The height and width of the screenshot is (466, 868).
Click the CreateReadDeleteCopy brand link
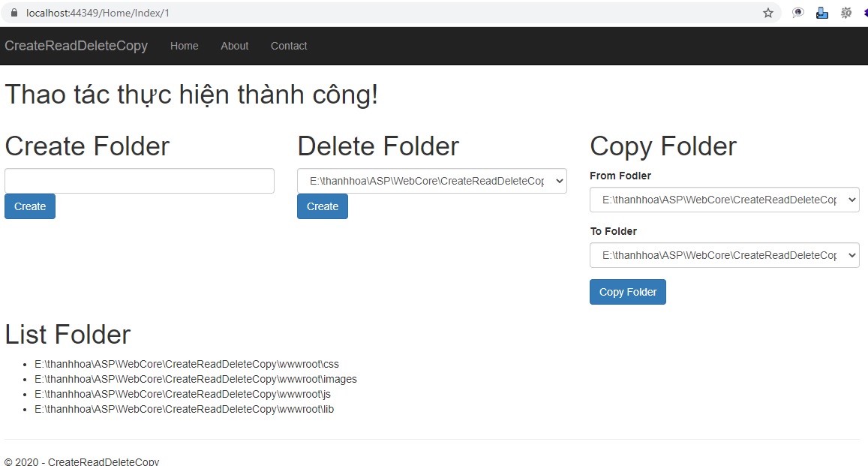(77, 46)
